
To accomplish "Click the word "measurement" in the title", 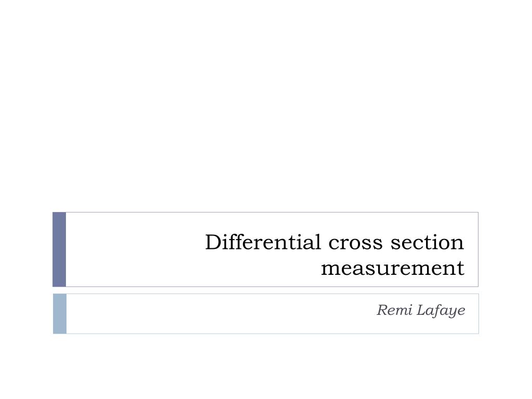I will coord(393,269).
